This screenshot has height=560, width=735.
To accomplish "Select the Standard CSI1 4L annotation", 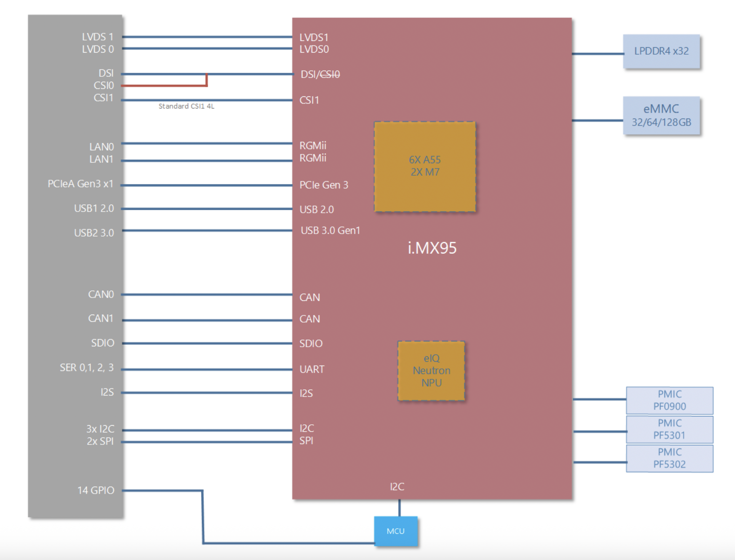I will (x=186, y=106).
